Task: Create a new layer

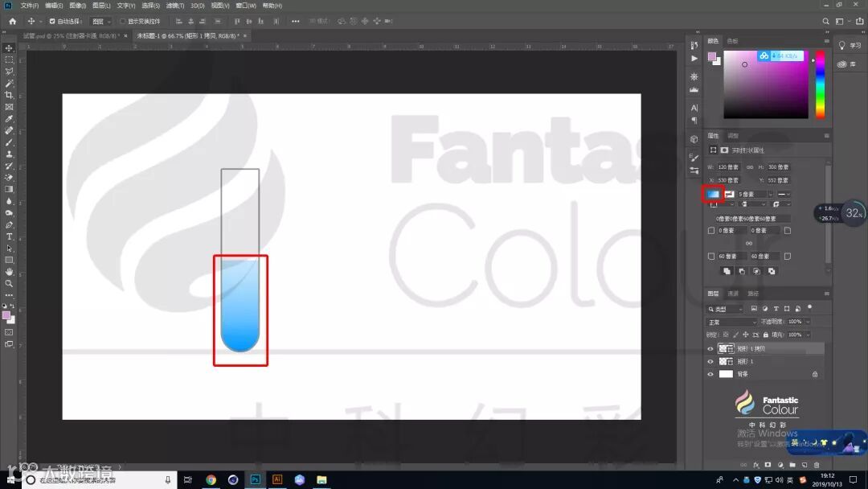Action: pos(805,465)
